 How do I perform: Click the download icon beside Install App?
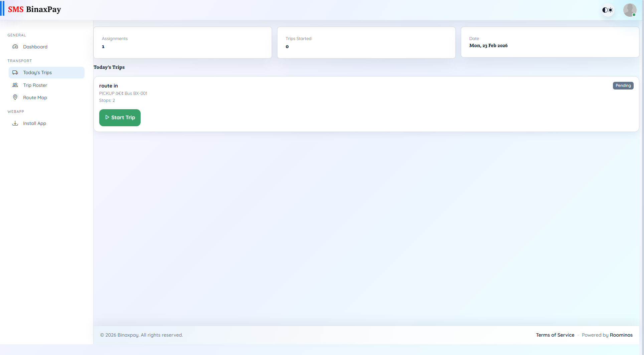[x=15, y=123]
